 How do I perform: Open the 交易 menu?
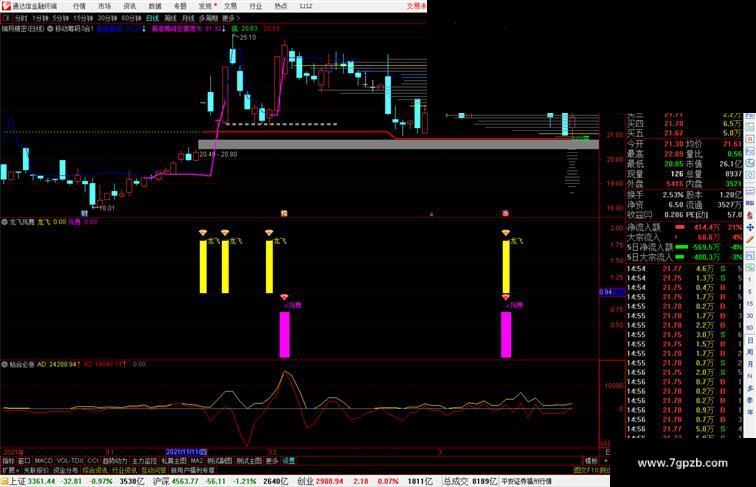tap(230, 6)
